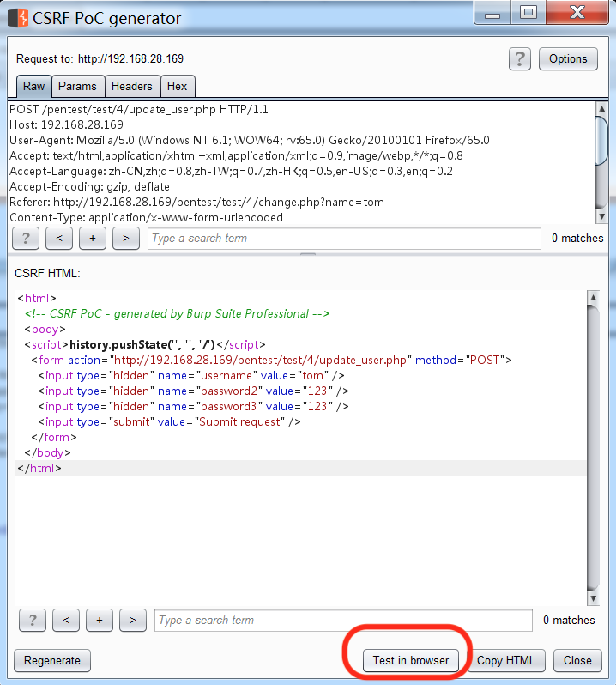
Task: Click the Regenerate button
Action: pyautogui.click(x=52, y=661)
